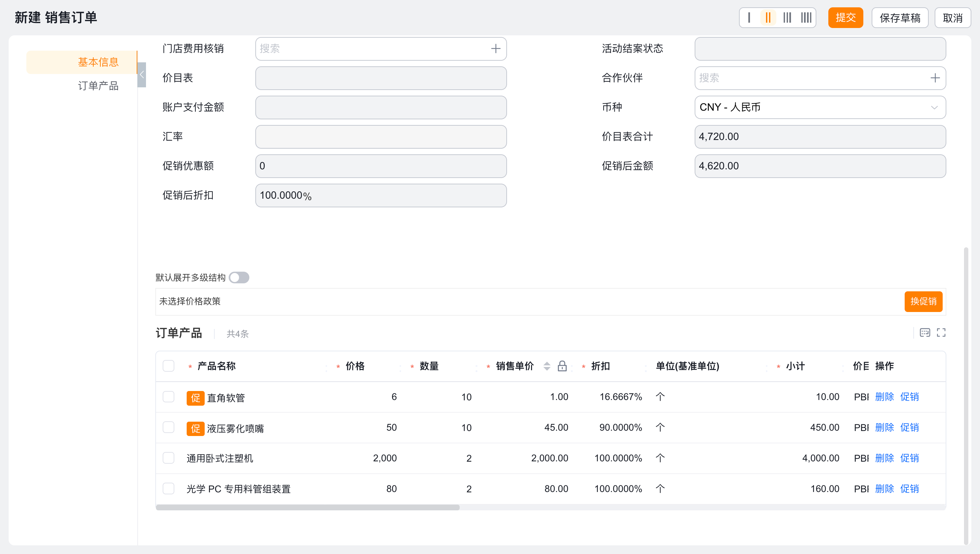Click the 价目表合计 field showing 4,720.00
The height and width of the screenshot is (554, 980).
click(820, 137)
